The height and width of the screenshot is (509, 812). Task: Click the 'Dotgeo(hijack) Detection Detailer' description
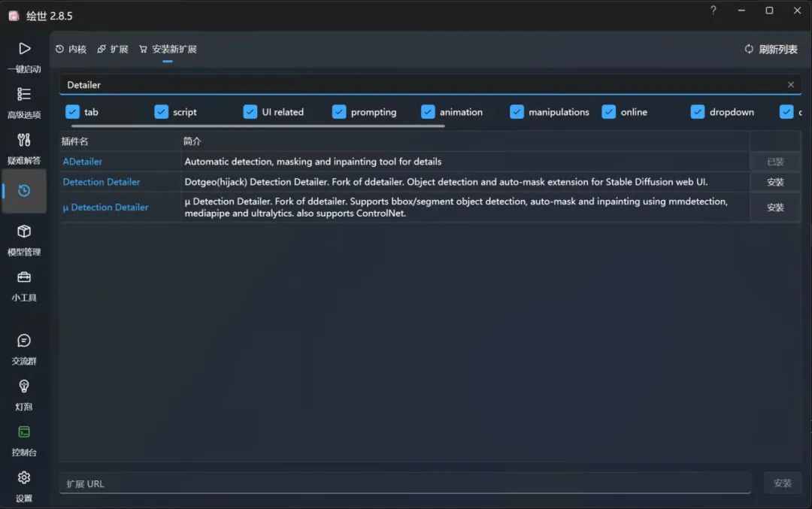pos(446,182)
